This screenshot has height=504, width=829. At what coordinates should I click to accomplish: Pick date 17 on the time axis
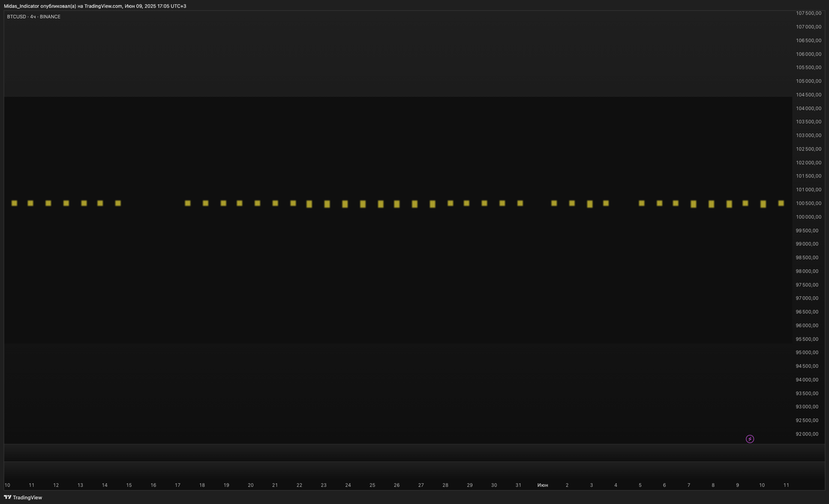tap(178, 485)
